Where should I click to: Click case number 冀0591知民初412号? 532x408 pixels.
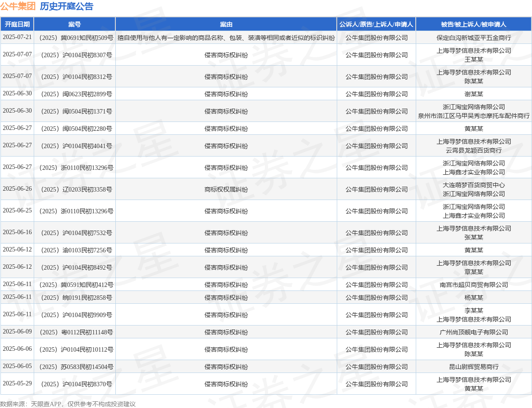point(76,285)
